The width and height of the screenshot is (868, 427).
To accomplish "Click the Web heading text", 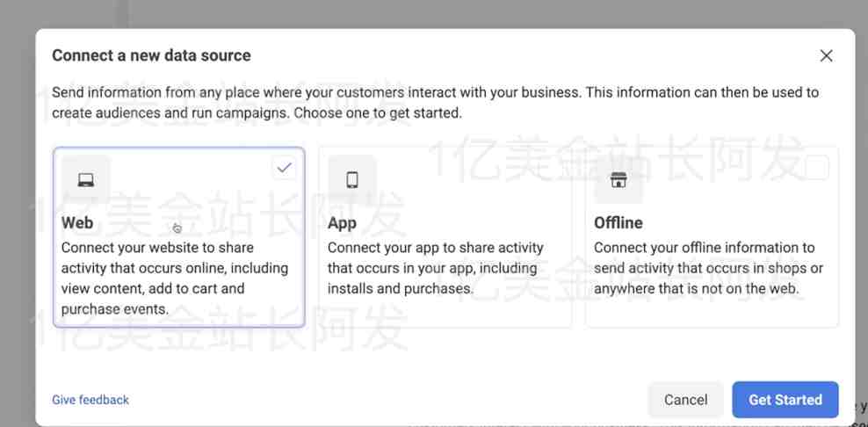I will pos(77,222).
